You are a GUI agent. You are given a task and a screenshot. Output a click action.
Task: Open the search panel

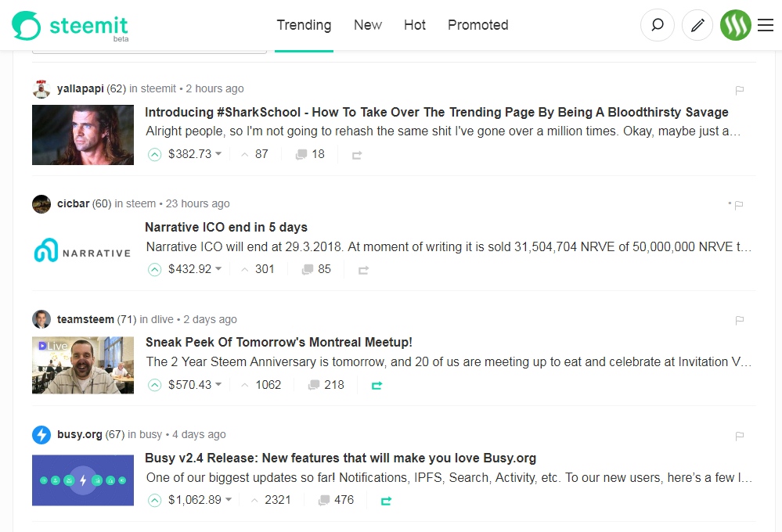coord(657,25)
